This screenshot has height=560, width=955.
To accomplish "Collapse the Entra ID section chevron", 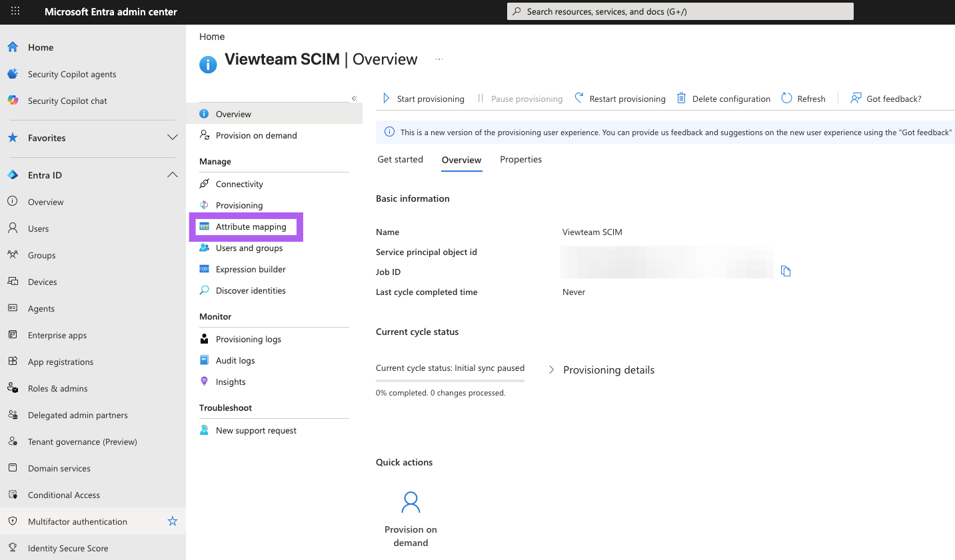I will (173, 174).
